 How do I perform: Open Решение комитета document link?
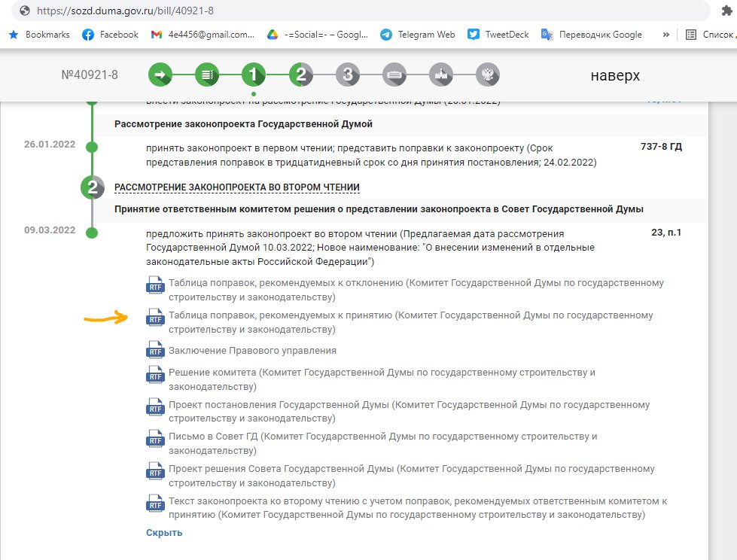coord(382,379)
